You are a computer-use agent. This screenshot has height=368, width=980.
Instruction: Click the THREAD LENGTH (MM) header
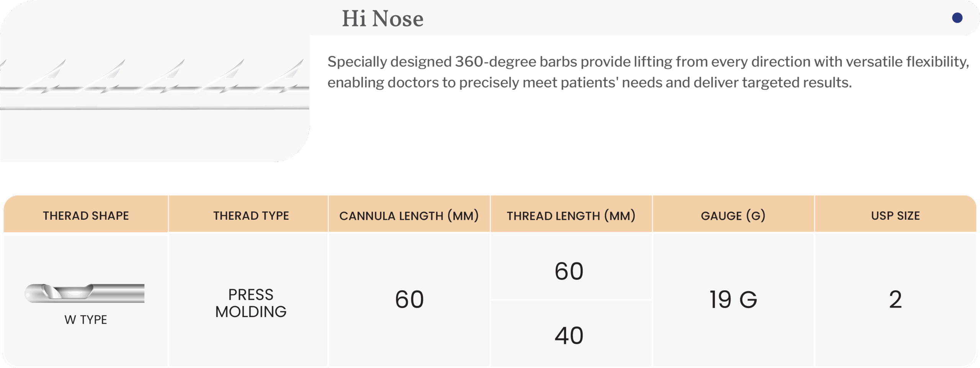coord(571,215)
